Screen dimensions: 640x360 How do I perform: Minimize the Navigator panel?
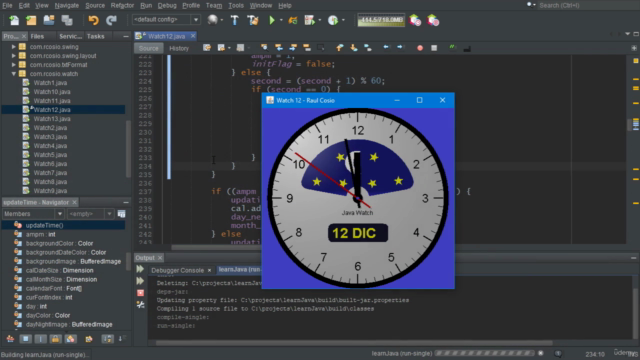(126, 202)
